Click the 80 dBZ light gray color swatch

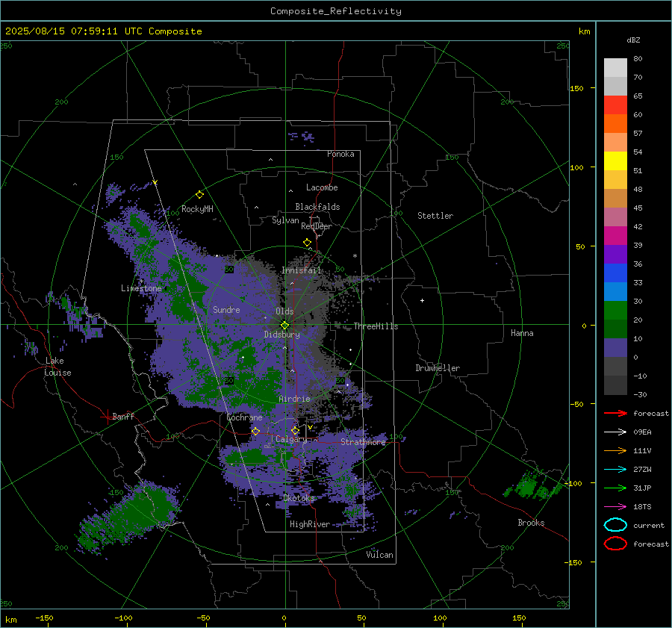pyautogui.click(x=615, y=68)
